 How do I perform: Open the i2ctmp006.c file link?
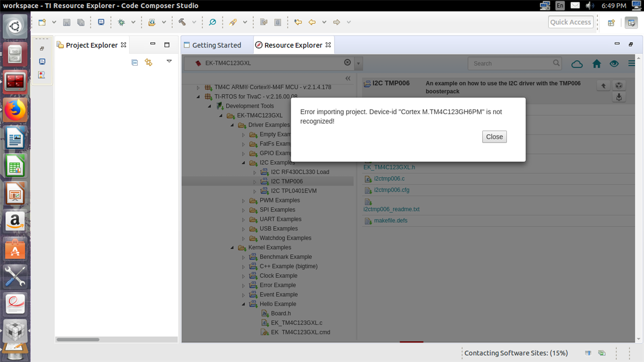(x=389, y=179)
